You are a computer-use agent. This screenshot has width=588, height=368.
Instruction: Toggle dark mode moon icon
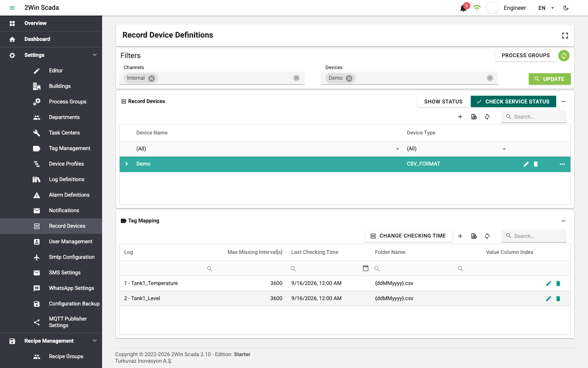pyautogui.click(x=566, y=8)
